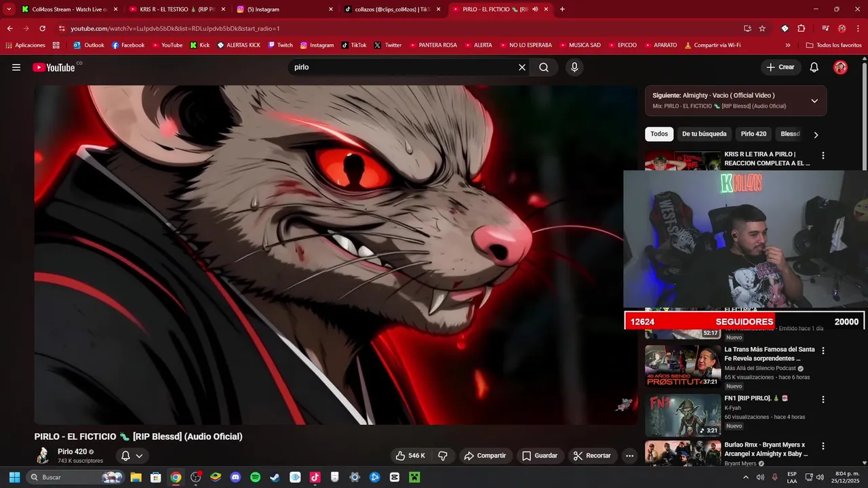Collapse the Siguiente mix playlist panel
The height and width of the screenshot is (488, 868).
click(814, 101)
